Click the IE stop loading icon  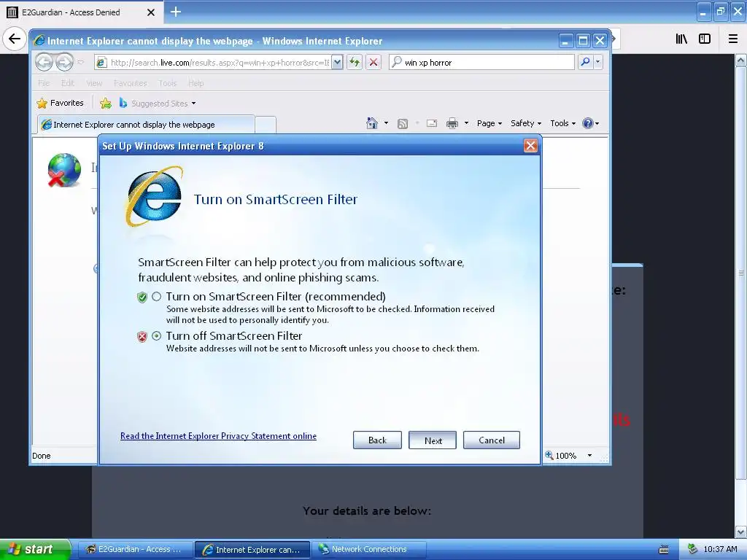pyautogui.click(x=373, y=63)
